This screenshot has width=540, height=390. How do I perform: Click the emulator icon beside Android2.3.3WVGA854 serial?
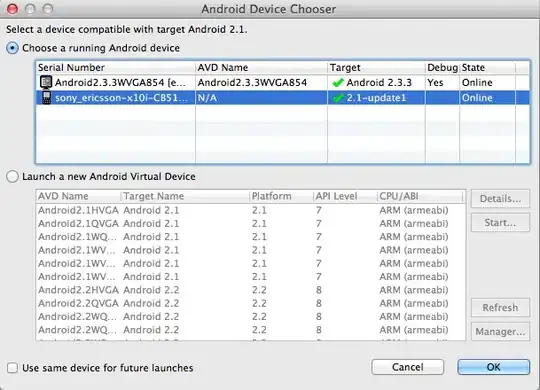(45, 82)
